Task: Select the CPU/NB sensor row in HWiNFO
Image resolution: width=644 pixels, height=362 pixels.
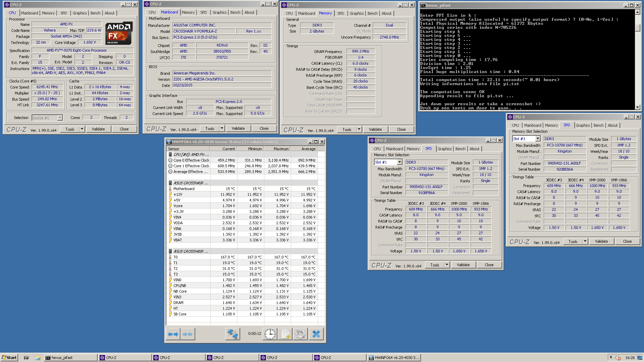Action: (x=242, y=286)
